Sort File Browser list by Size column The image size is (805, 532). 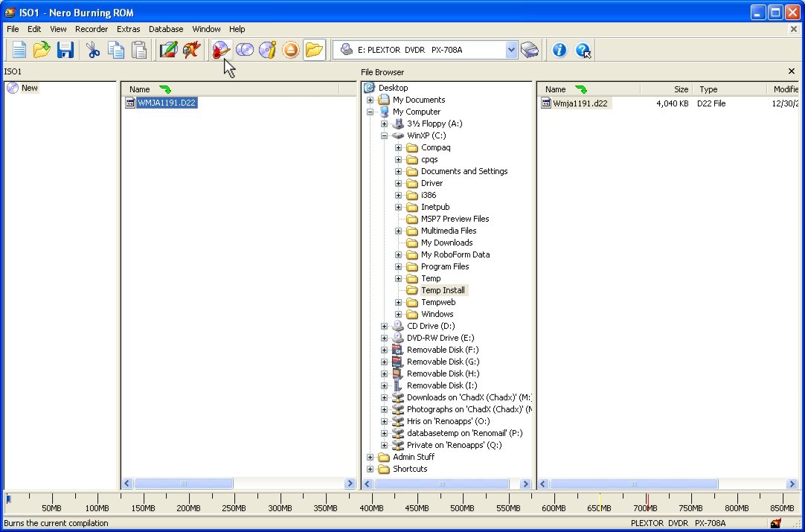(667, 89)
